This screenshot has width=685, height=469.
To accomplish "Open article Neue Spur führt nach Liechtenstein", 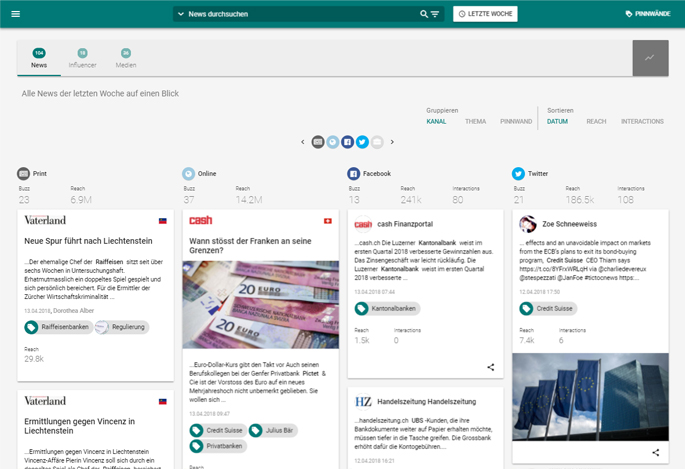I will coord(88,241).
